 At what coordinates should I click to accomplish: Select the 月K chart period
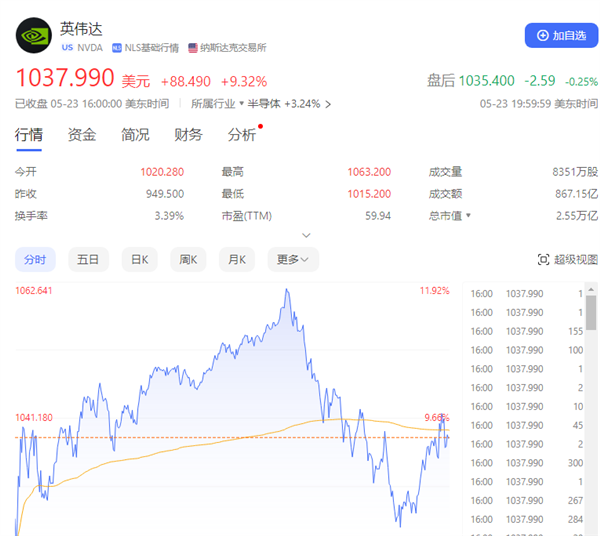pyautogui.click(x=236, y=259)
